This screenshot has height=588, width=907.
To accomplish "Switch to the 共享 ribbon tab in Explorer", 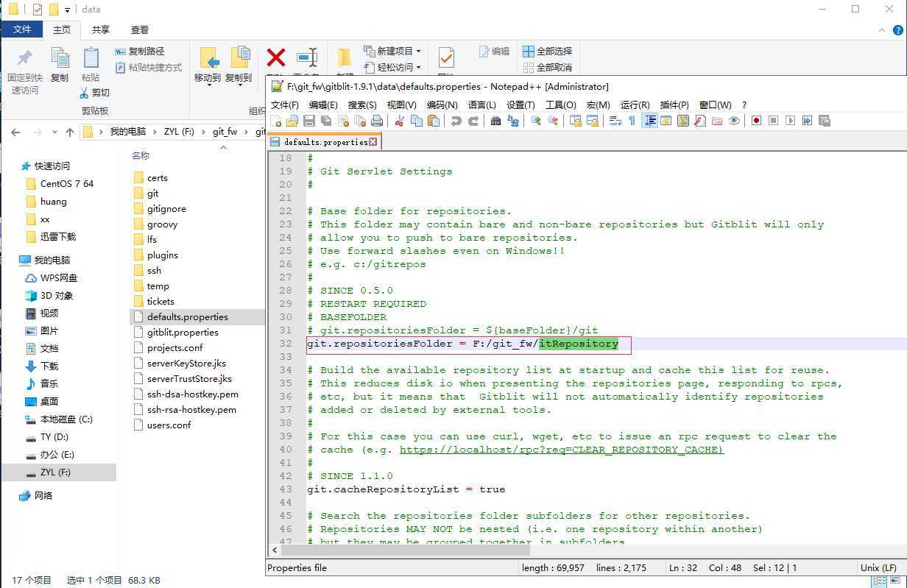I will (101, 29).
